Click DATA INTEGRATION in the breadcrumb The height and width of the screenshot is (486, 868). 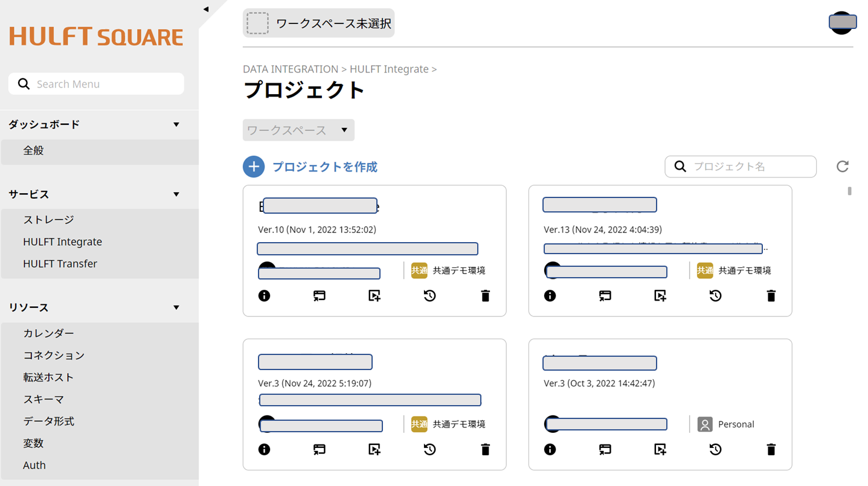291,69
